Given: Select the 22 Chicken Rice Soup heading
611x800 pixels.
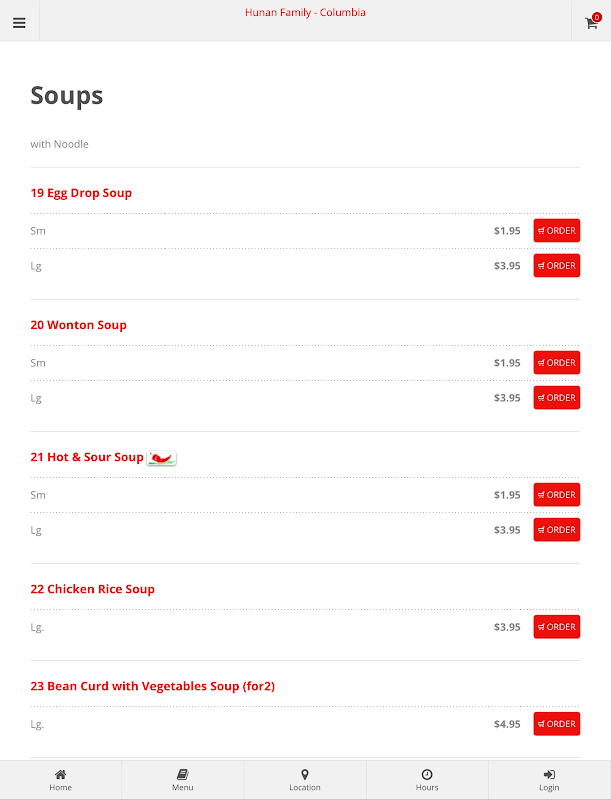Looking at the screenshot, I should (x=93, y=589).
